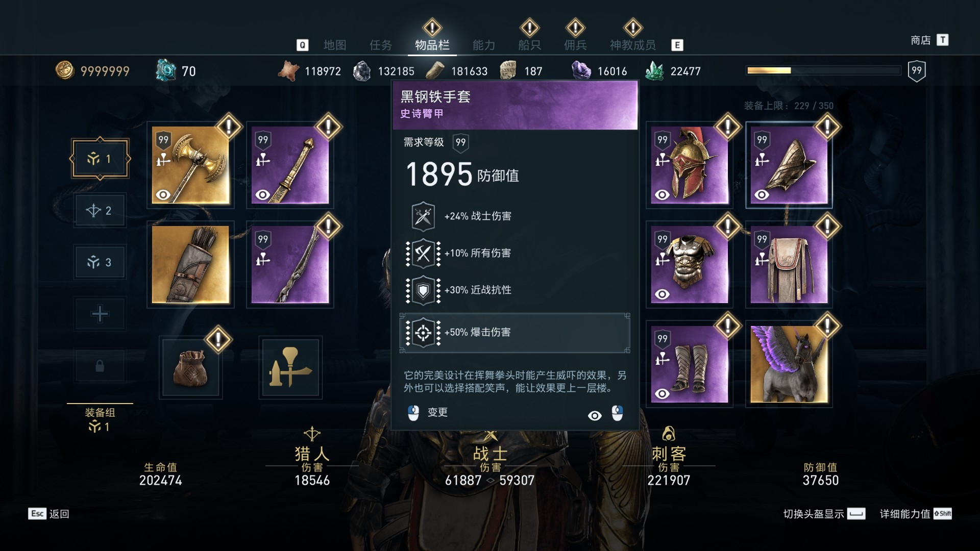Viewport: 980px width, 551px height.
Task: Select the chest armor equipment slot
Action: pos(690,264)
